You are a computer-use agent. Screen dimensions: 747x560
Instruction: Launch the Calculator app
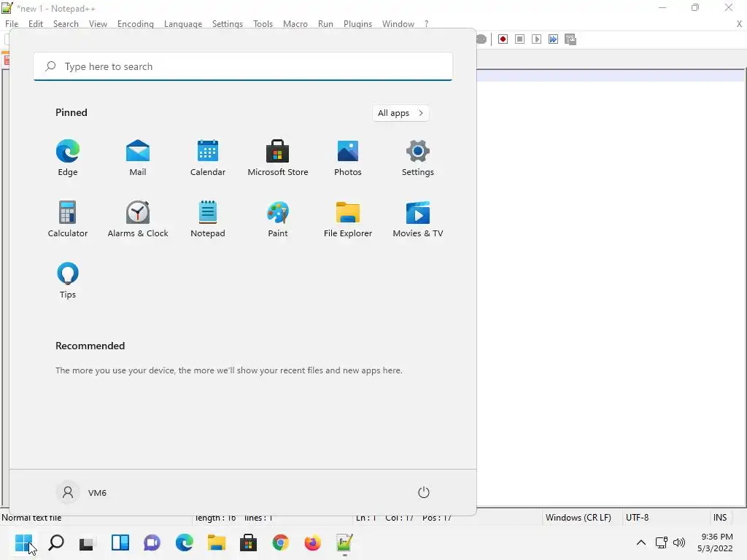coord(68,219)
